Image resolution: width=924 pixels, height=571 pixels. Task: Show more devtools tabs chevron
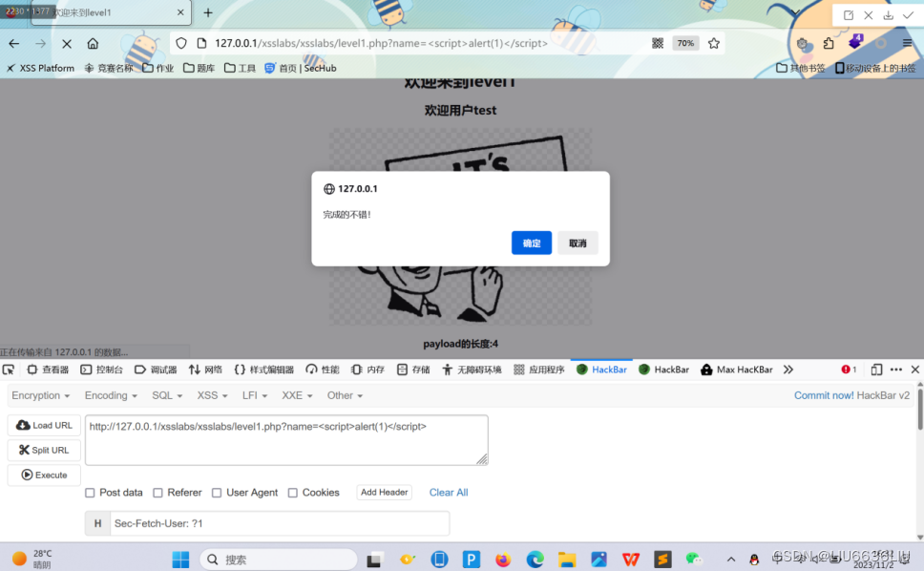point(787,370)
